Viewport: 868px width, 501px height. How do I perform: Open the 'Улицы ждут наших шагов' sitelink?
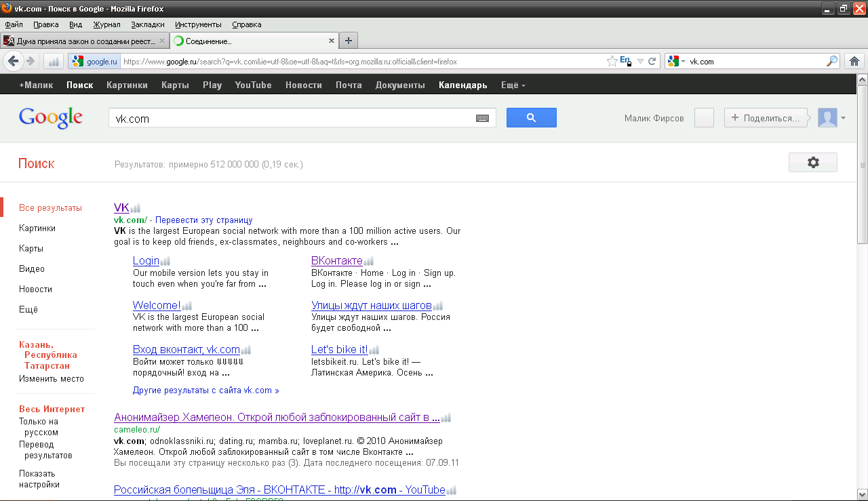coord(372,305)
